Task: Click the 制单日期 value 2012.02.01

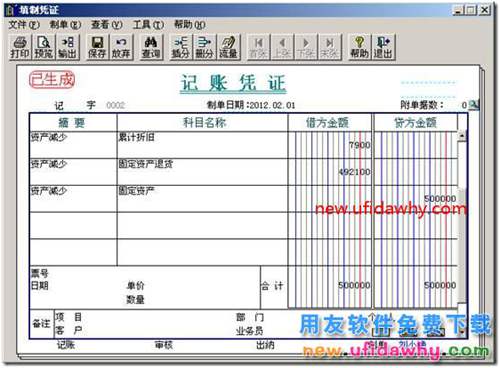Action: (272, 105)
